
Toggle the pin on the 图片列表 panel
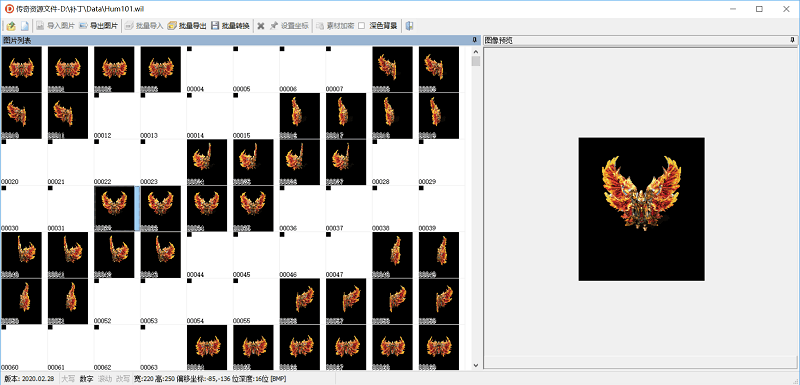click(x=476, y=40)
